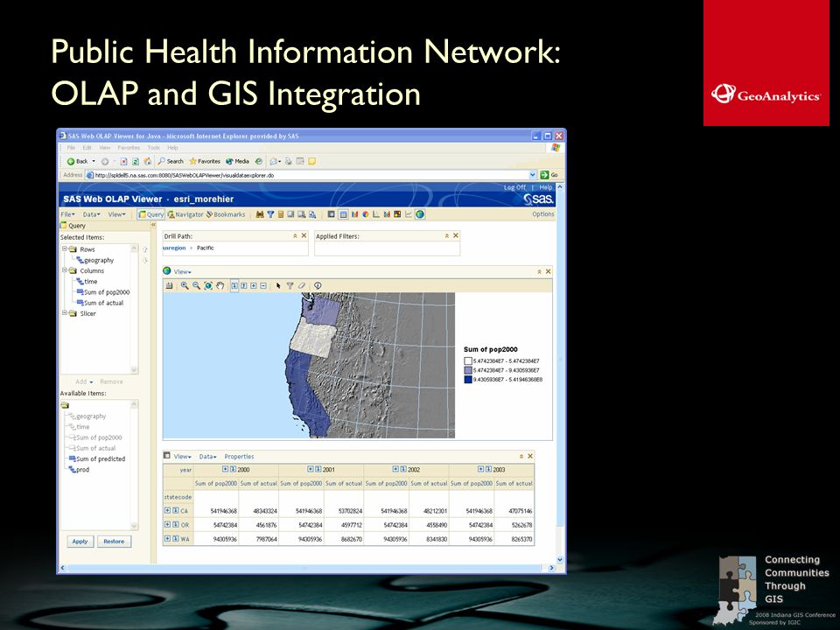The width and height of the screenshot is (840, 630).
Task: Click the browser Back button
Action: point(78,161)
